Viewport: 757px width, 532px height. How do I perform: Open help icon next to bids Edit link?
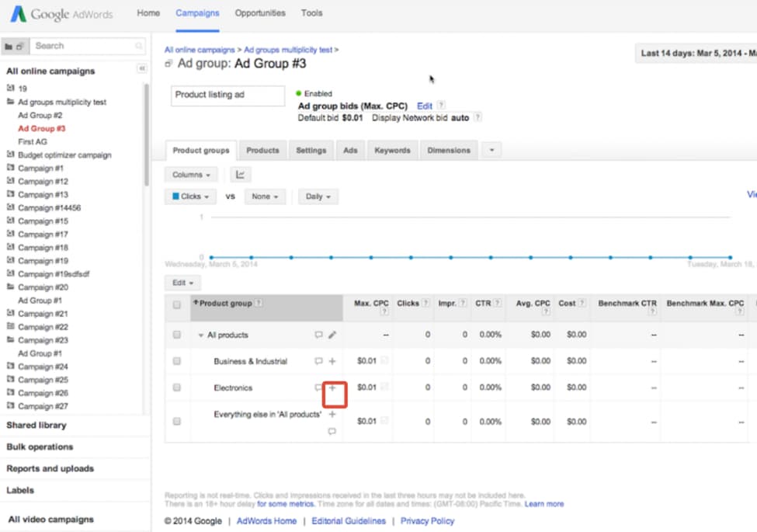(x=441, y=106)
